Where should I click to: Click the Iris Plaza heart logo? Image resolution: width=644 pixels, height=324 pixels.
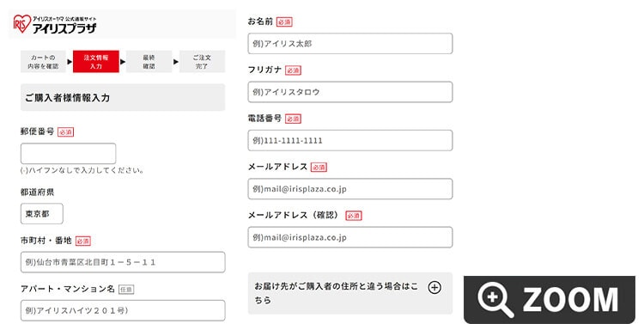point(21,24)
